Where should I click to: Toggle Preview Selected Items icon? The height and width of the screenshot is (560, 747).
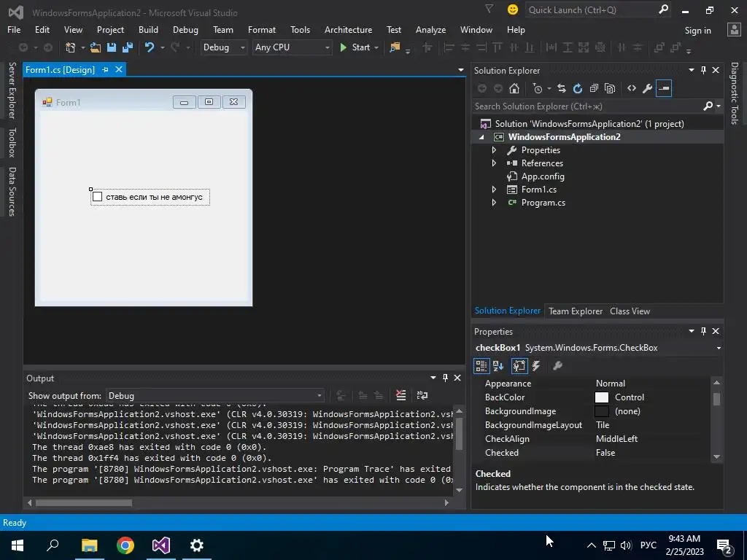click(664, 88)
